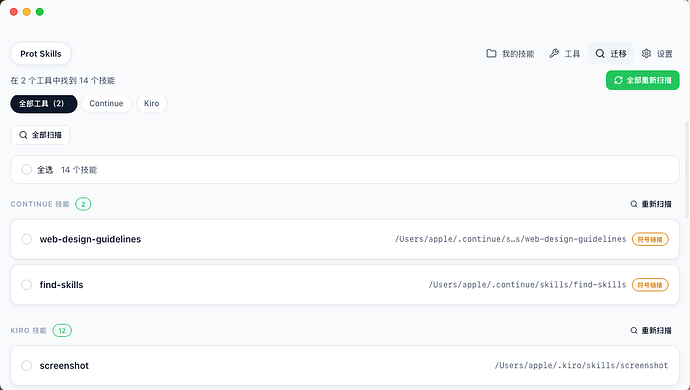Click path /Users/apple/.kiro/skills/screenshot
Image resolution: width=690 pixels, height=390 pixels.
pyautogui.click(x=581, y=366)
